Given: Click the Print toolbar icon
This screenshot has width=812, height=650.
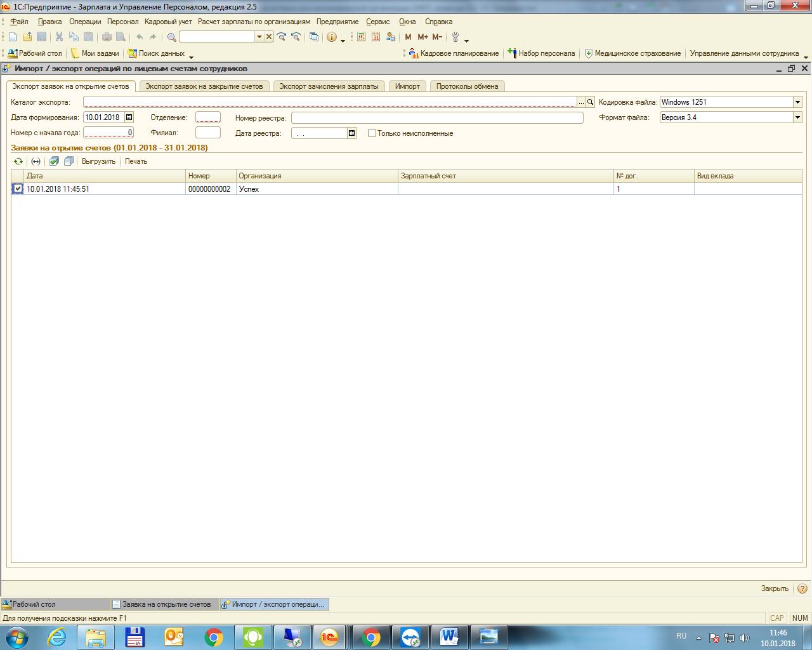Looking at the screenshot, I should click(x=107, y=37).
